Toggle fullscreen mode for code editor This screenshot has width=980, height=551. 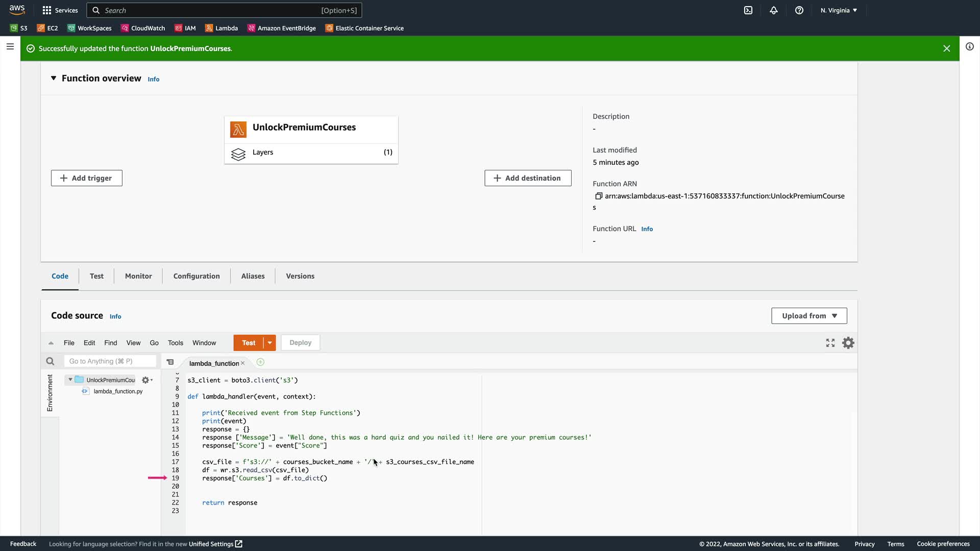click(830, 343)
